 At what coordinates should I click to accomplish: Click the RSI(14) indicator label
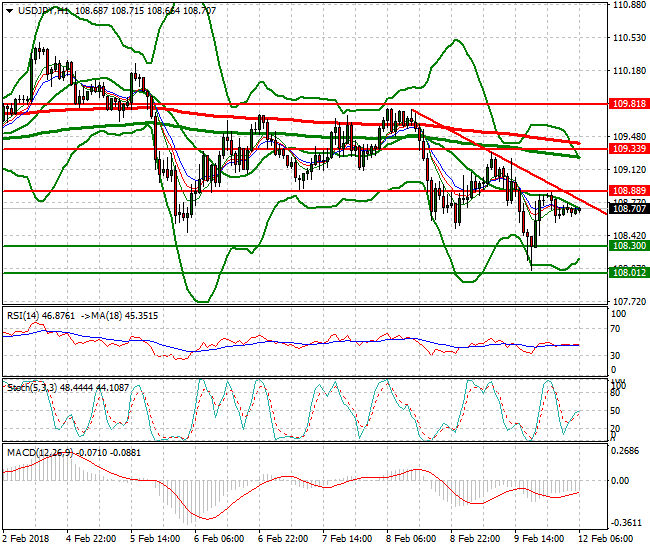(22, 315)
